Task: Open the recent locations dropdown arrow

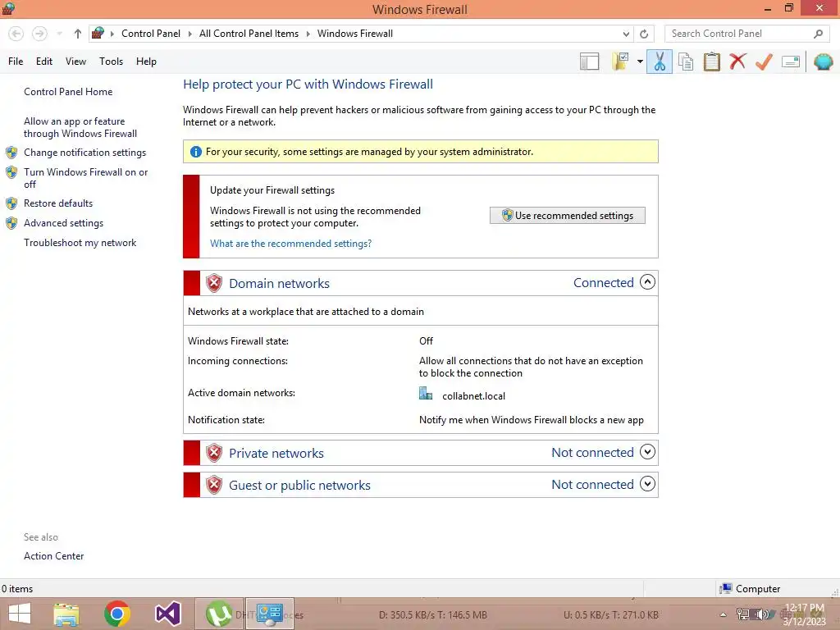Action: (x=59, y=34)
